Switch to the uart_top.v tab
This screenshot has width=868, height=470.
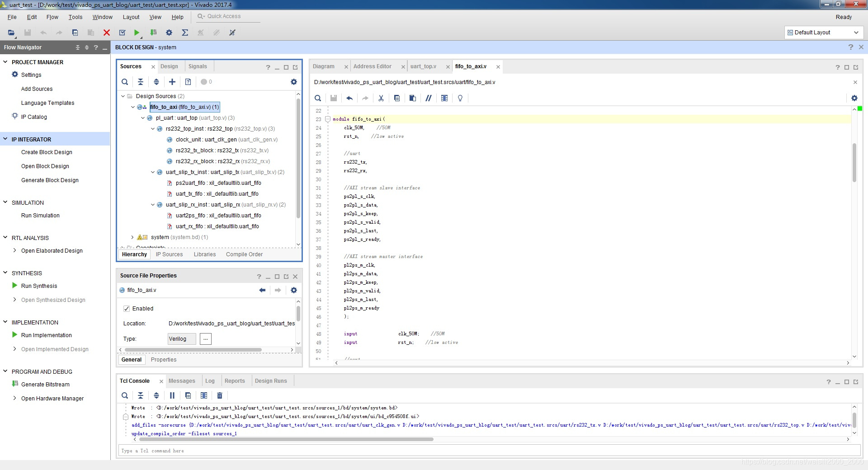[423, 66]
